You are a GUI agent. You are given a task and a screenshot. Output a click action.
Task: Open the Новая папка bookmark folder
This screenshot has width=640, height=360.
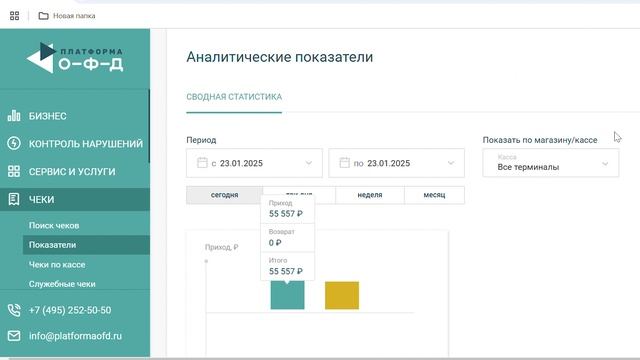pos(67,16)
